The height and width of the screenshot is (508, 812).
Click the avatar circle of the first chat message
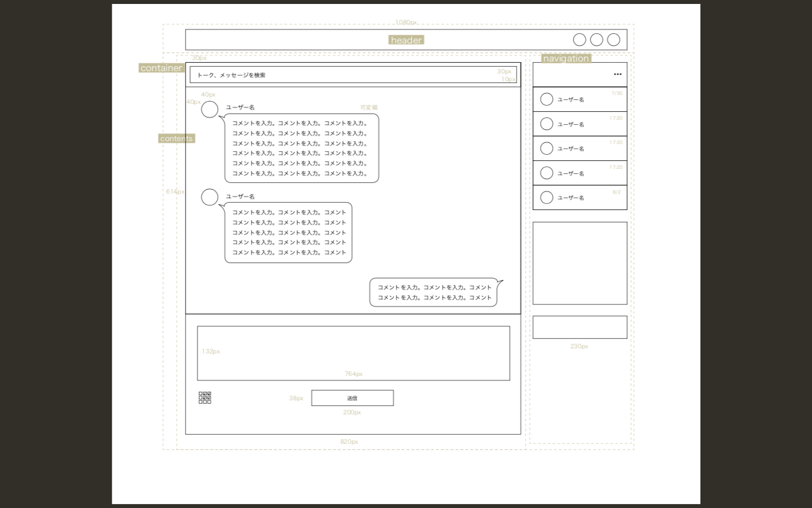tap(210, 110)
